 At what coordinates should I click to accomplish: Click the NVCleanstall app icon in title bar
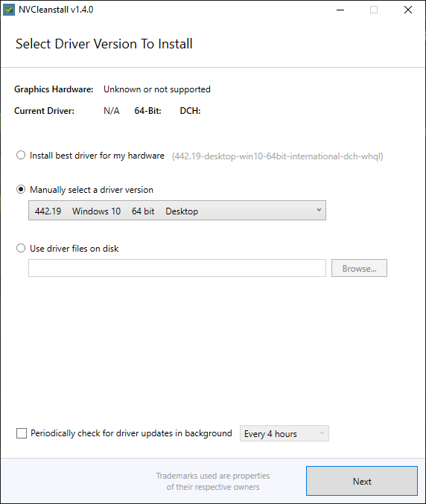[9, 10]
